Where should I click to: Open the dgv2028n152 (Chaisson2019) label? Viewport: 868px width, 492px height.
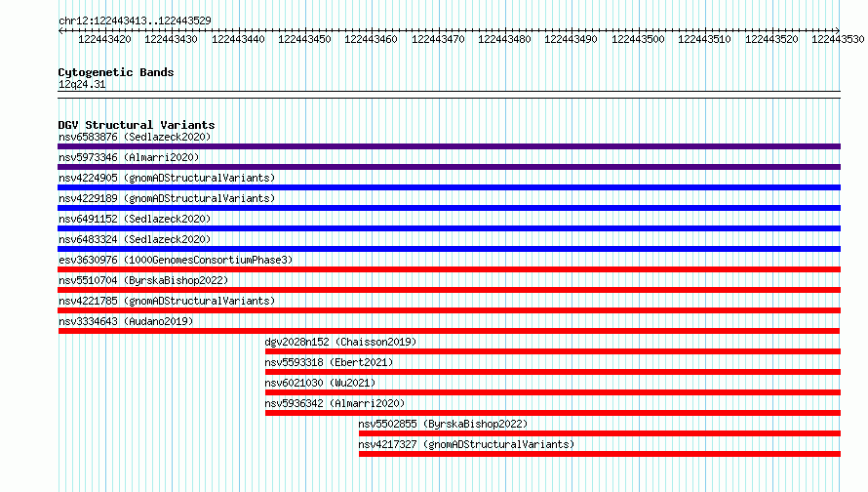[340, 342]
